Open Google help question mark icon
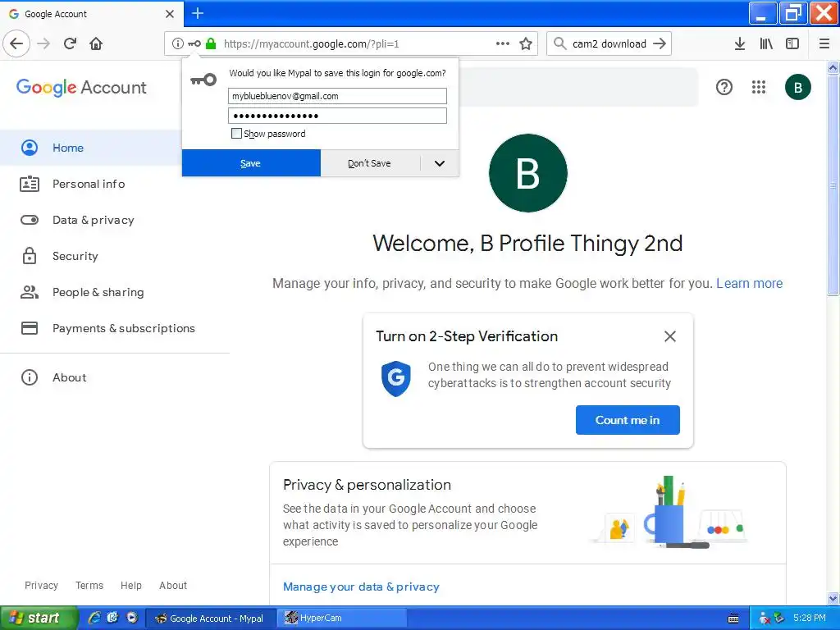 point(724,87)
